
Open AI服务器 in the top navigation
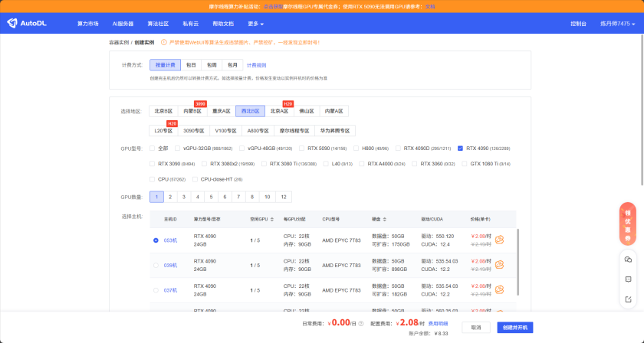click(x=123, y=24)
